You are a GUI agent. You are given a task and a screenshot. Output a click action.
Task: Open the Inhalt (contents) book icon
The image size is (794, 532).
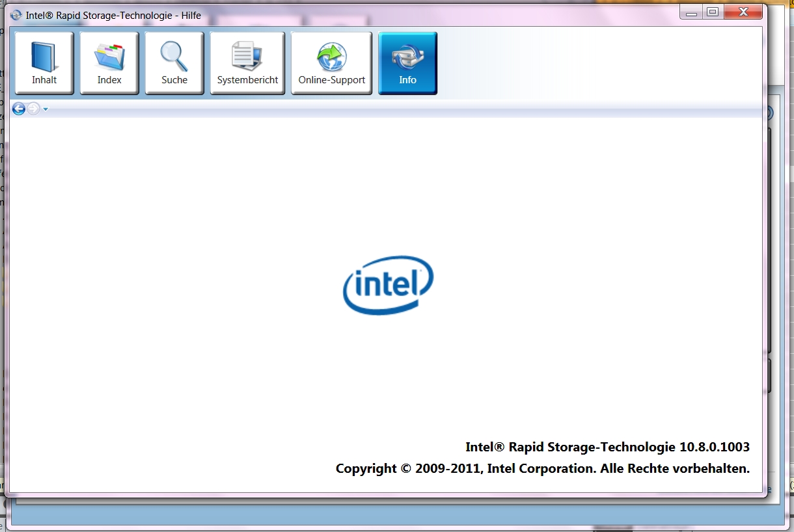pos(44,63)
